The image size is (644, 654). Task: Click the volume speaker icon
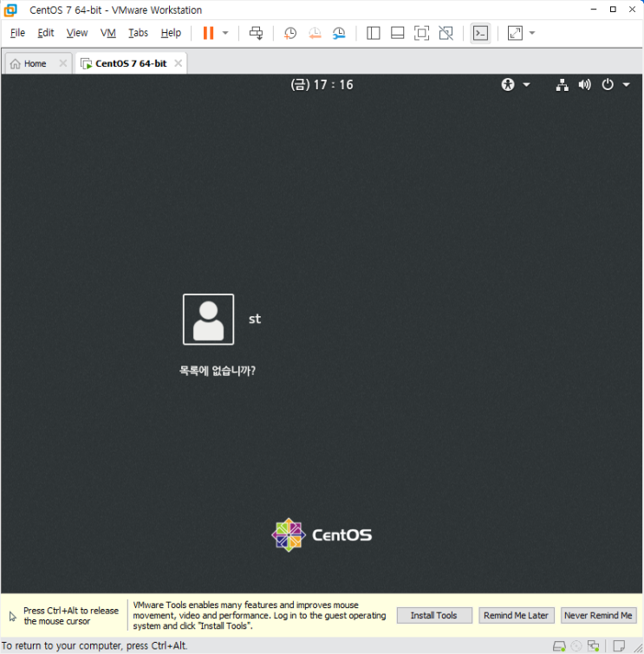585,85
